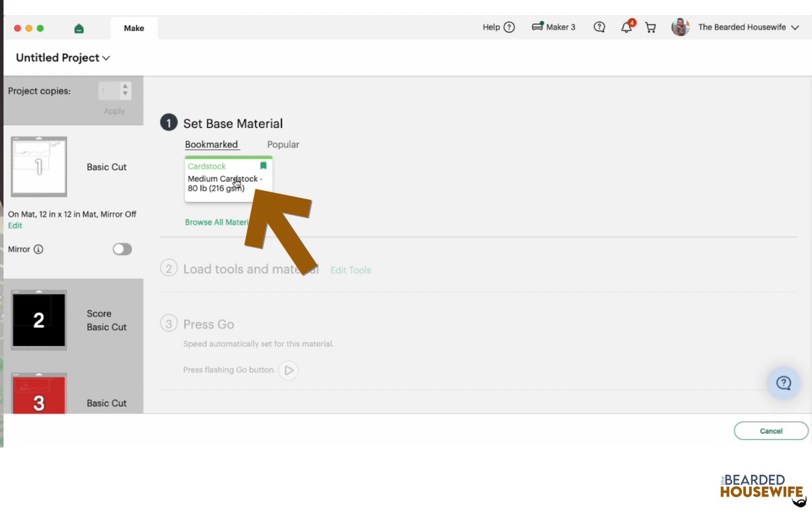Click the Edit Tools link

tap(351, 270)
